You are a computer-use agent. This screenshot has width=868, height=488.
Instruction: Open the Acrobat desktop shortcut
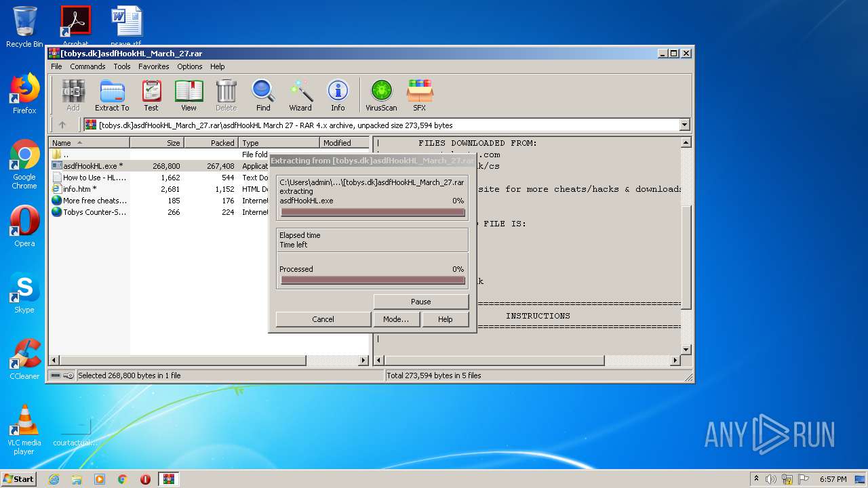(x=75, y=26)
